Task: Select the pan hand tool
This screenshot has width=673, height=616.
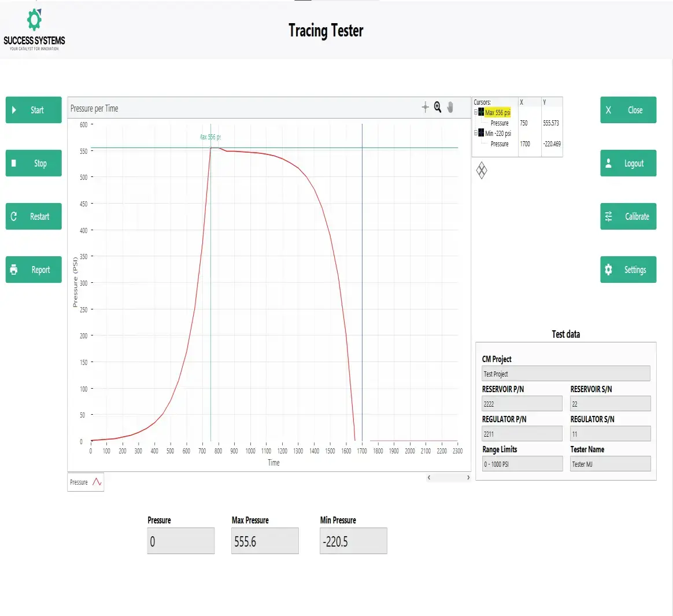Action: pos(450,107)
